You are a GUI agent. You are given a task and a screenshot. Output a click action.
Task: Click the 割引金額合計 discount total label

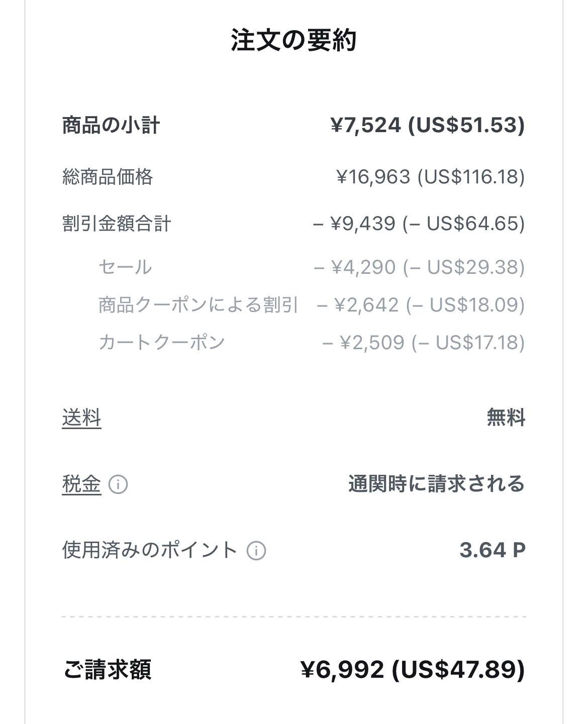pos(117,224)
